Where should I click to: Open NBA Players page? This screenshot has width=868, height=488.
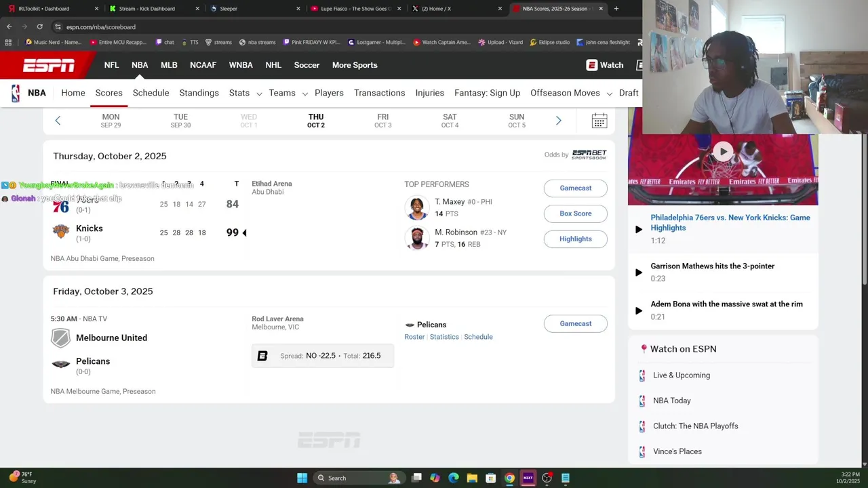329,93
